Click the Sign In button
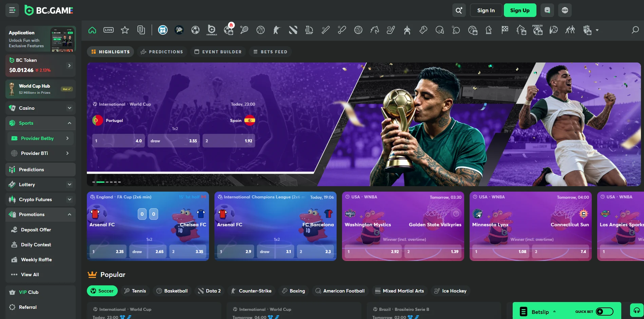 [x=486, y=10]
